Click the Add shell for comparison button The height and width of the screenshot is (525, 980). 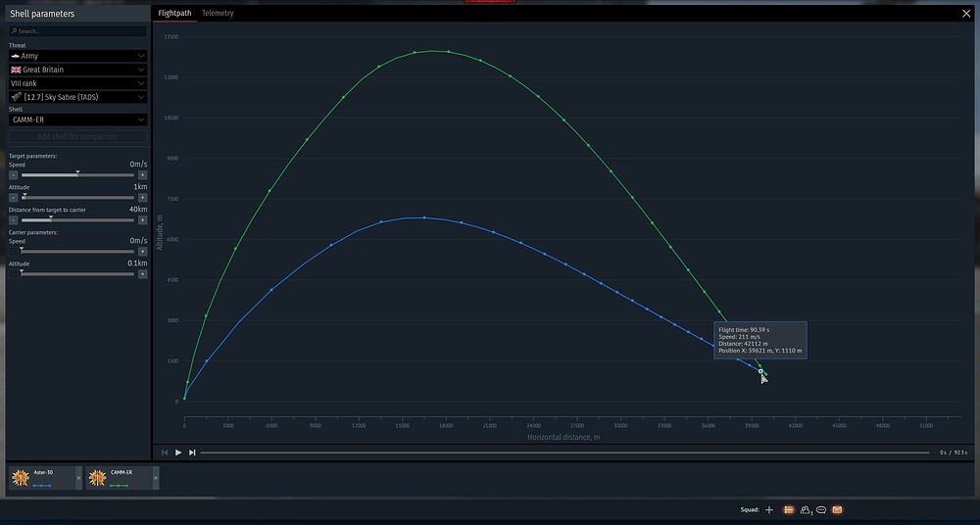78,136
